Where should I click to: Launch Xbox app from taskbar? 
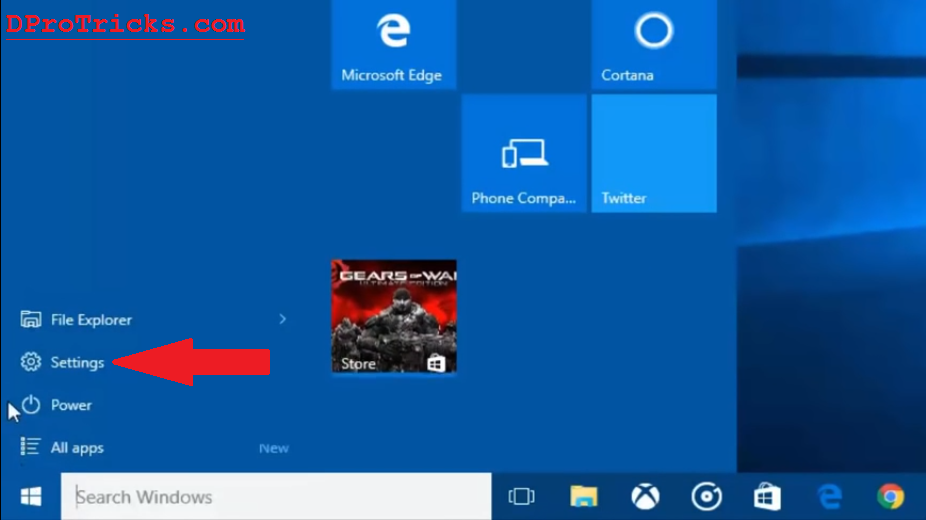(x=645, y=496)
